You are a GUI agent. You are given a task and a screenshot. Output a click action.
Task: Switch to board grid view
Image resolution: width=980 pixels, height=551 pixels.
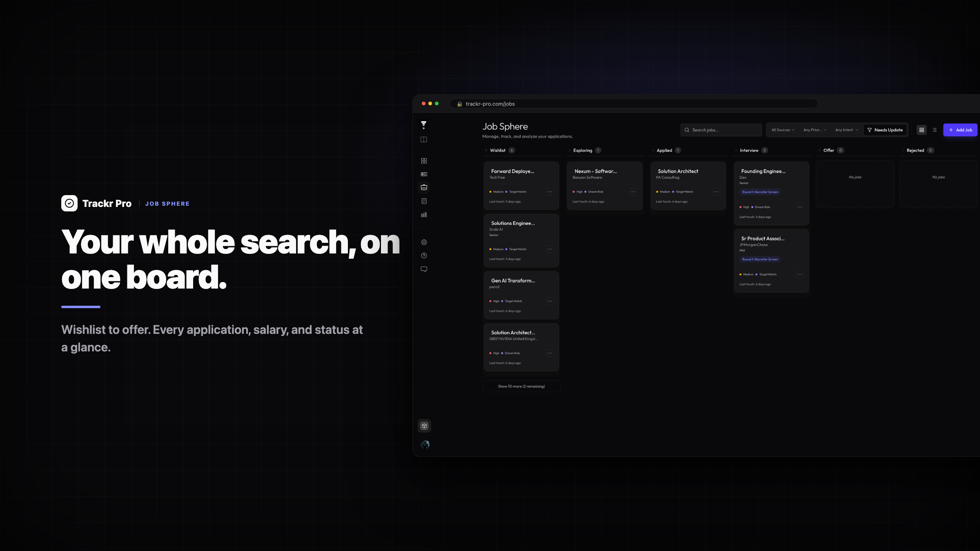(x=922, y=130)
